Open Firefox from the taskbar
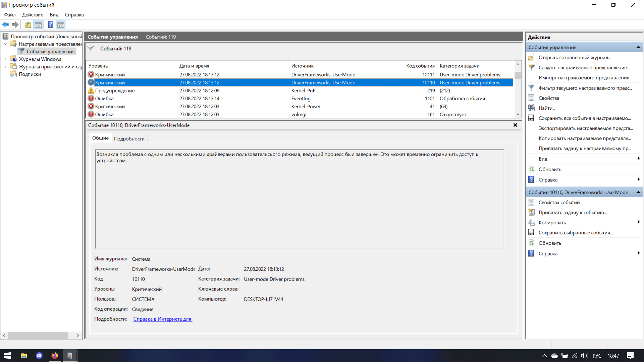The height and width of the screenshot is (362, 644). click(54, 356)
